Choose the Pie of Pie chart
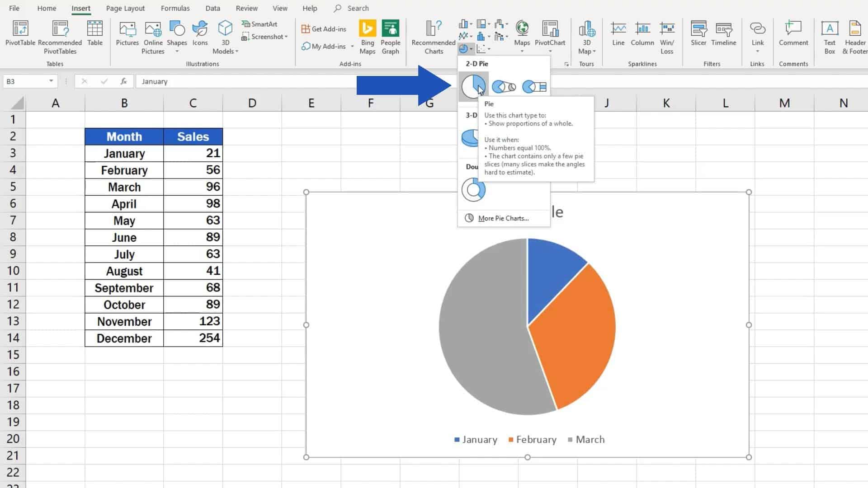 504,86
